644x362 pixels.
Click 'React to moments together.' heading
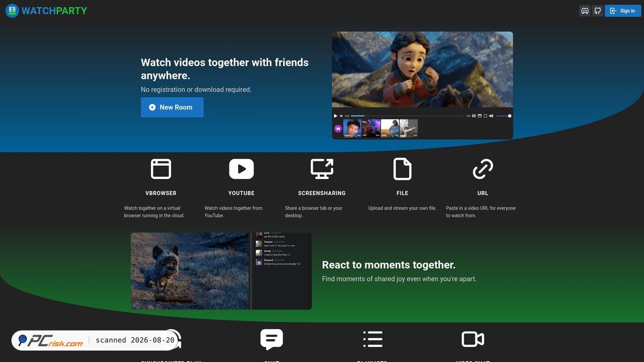pos(389,265)
